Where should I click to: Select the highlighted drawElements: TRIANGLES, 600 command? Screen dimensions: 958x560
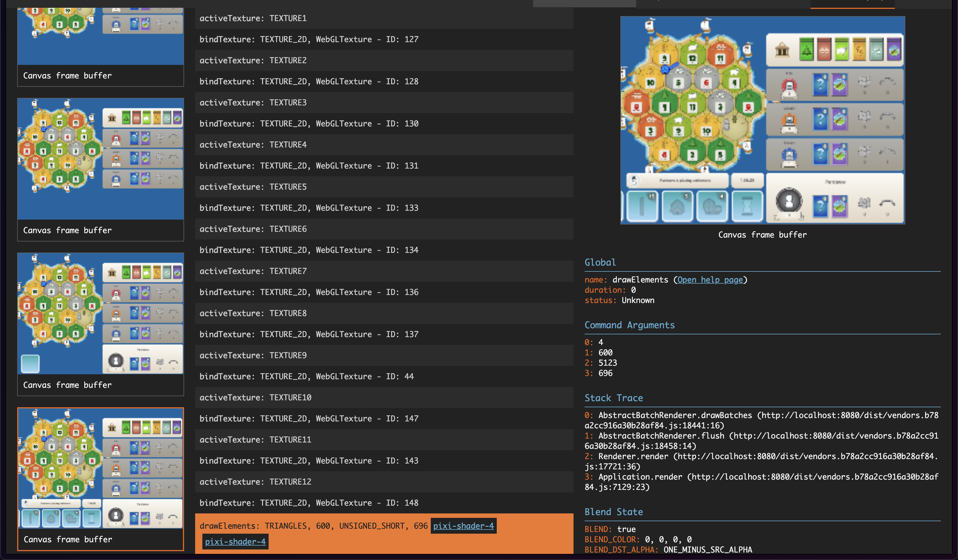[384, 534]
